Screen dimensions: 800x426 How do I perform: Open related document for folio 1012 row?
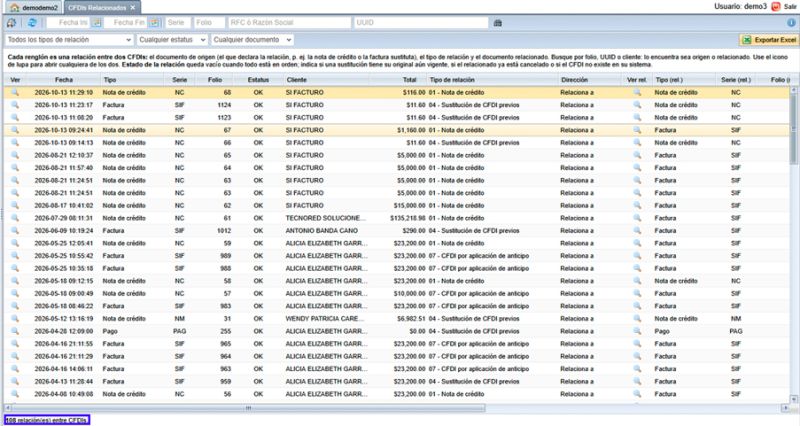[637, 231]
